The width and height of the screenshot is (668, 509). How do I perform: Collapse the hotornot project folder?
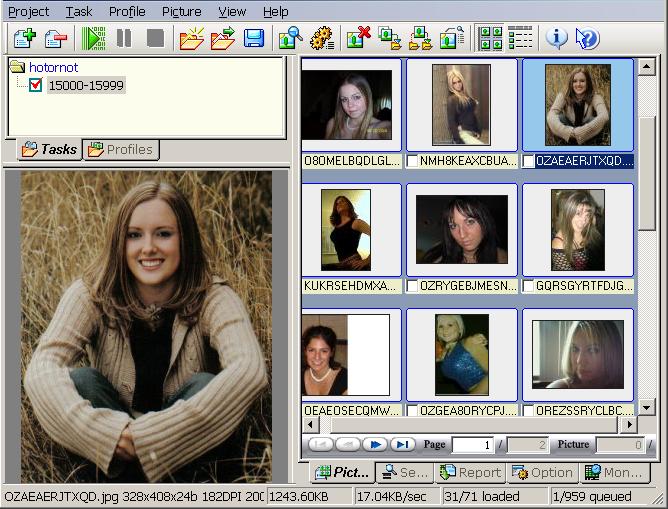coord(17,67)
